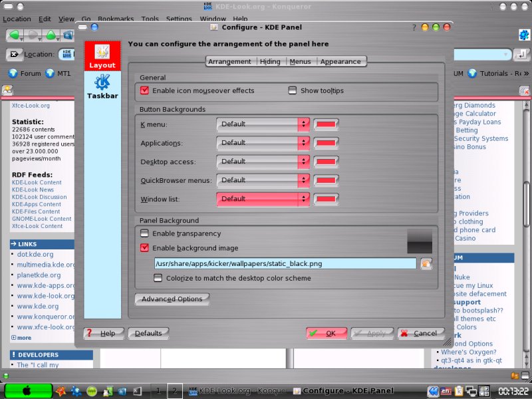
Task: Click the panel clock
Action: click(513, 391)
